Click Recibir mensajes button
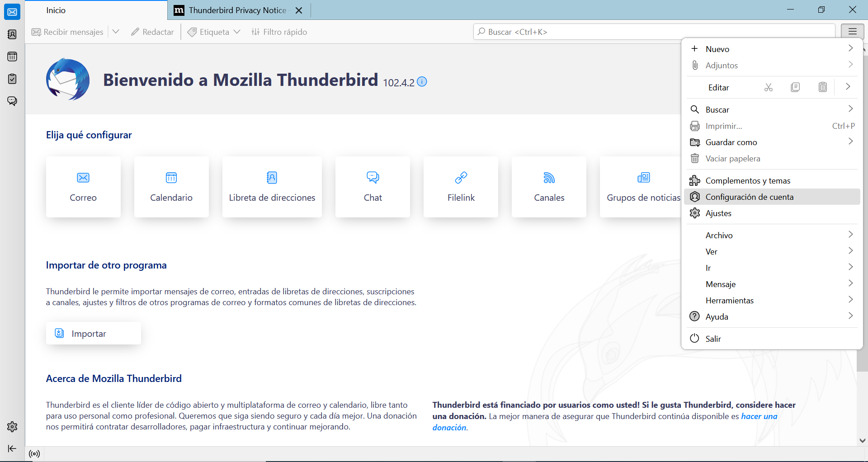 (x=67, y=32)
